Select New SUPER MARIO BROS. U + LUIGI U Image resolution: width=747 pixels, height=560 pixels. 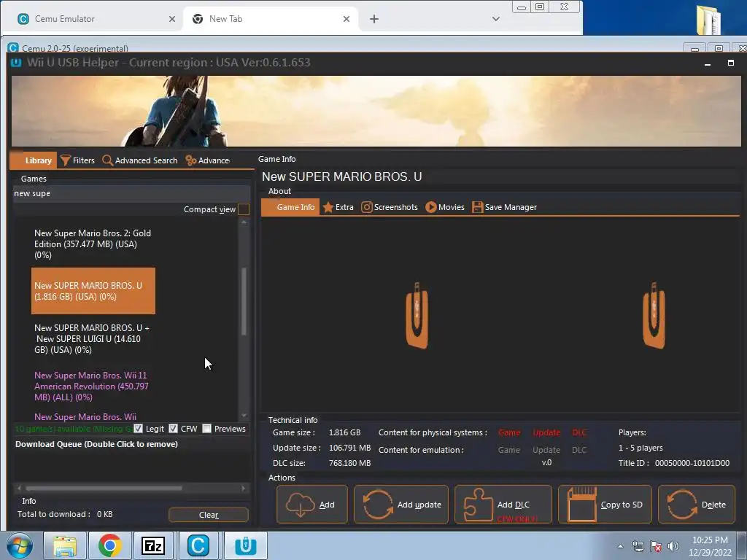[x=93, y=338]
